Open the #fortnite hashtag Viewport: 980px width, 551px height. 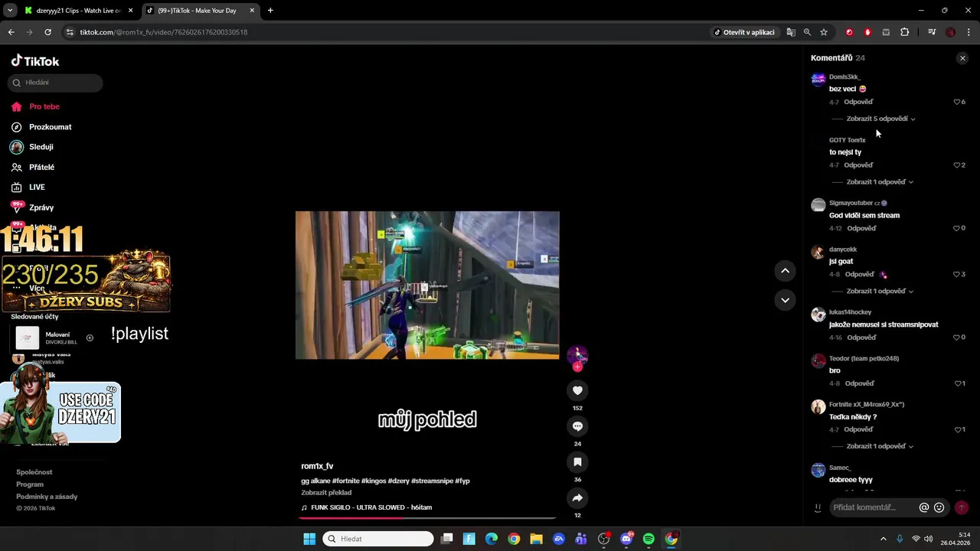tap(345, 481)
